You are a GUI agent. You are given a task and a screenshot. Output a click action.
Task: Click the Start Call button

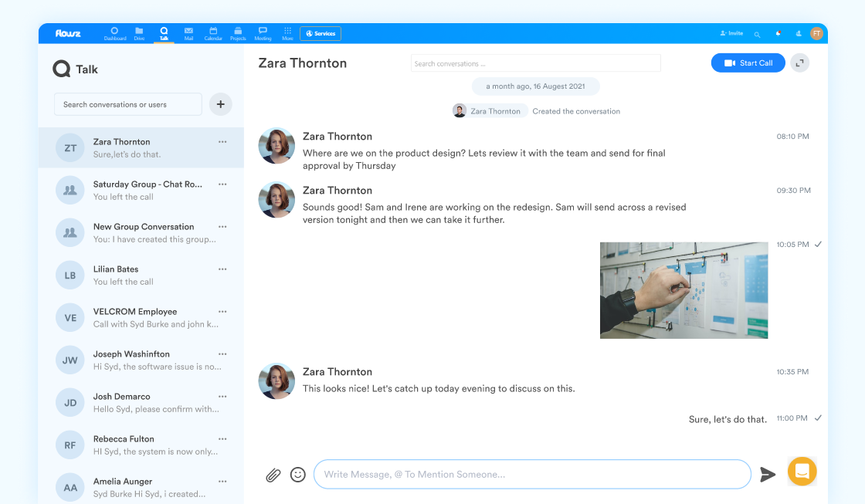748,63
